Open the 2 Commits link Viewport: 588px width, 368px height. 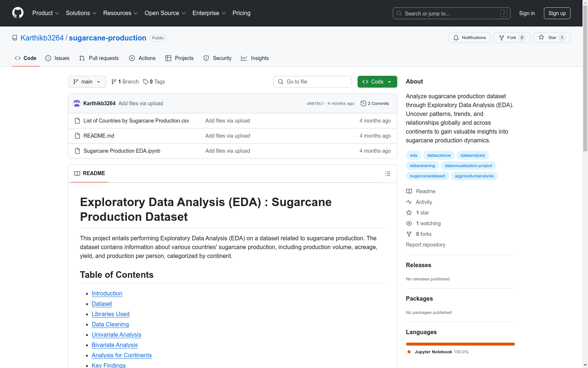(x=375, y=103)
